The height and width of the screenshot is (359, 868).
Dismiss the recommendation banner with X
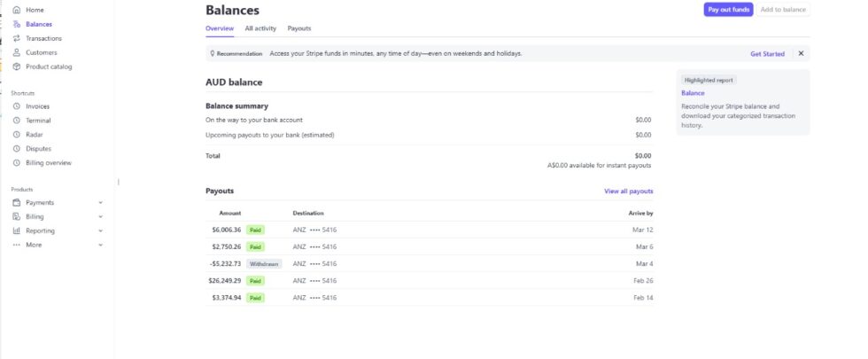coord(801,54)
